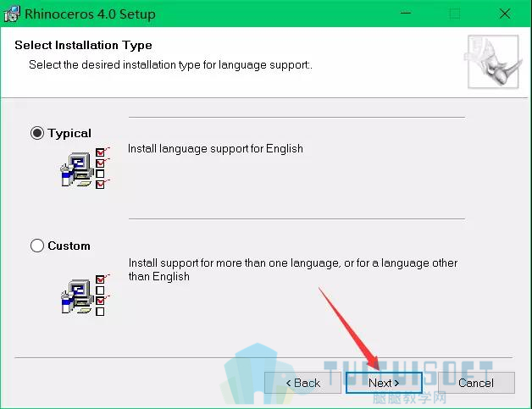The height and width of the screenshot is (409, 532).
Task: Click the 'Rhinoceros 4.0 Setup' window title
Action: tap(91, 14)
